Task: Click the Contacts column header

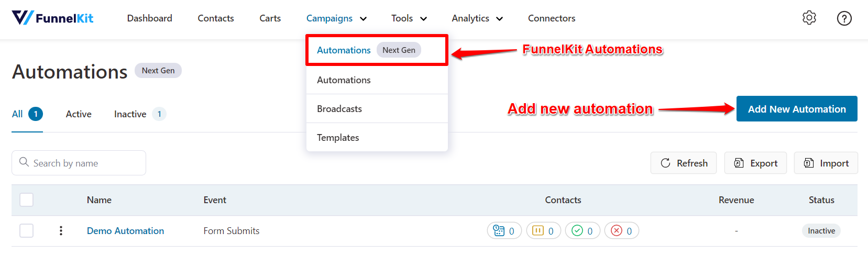Action: (563, 200)
